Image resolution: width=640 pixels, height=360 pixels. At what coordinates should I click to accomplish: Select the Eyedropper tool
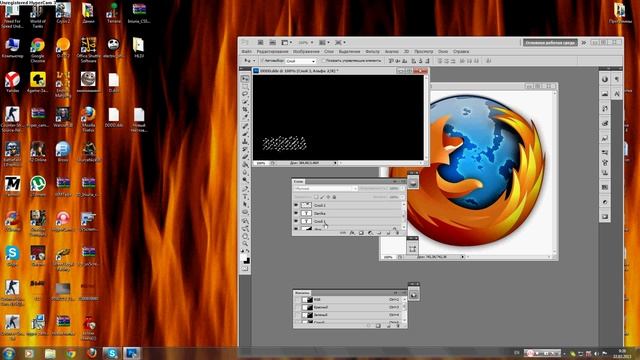coord(245,116)
